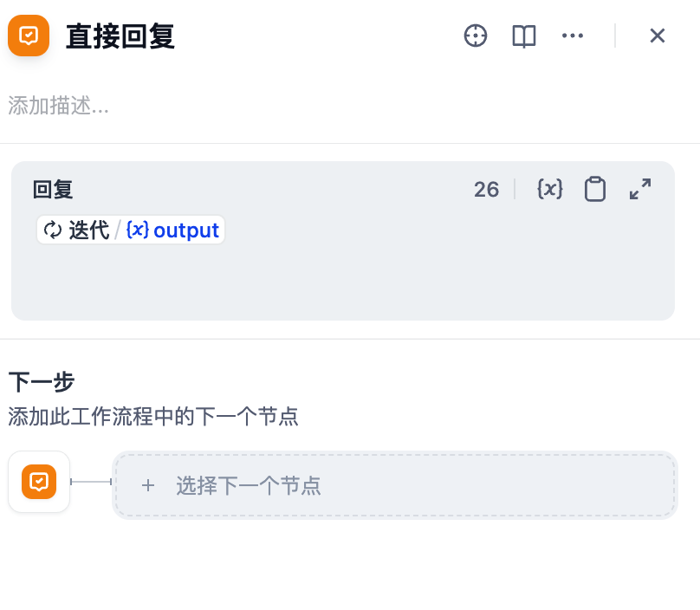Click the 直接回复 panel title text

pyautogui.click(x=120, y=36)
